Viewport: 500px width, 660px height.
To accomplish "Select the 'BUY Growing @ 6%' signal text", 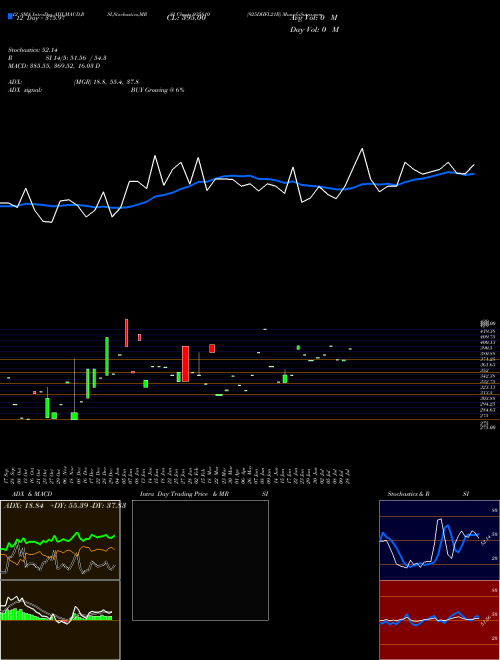I will click(x=157, y=90).
